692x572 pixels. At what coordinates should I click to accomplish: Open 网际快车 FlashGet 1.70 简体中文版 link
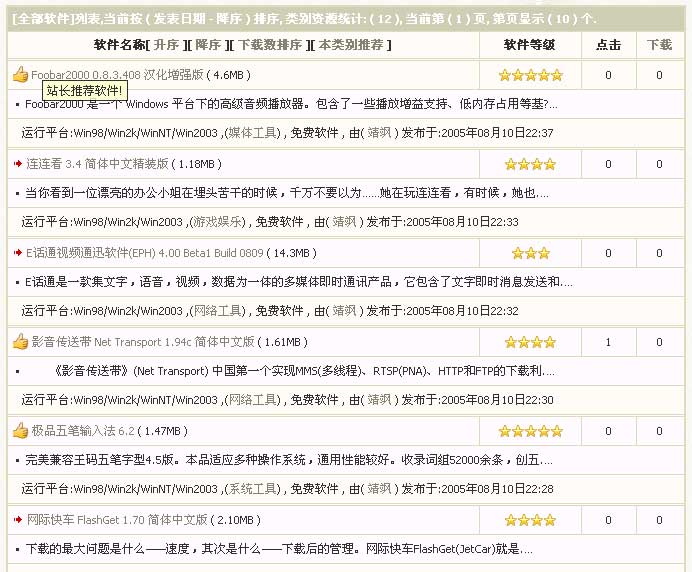[x=117, y=519]
